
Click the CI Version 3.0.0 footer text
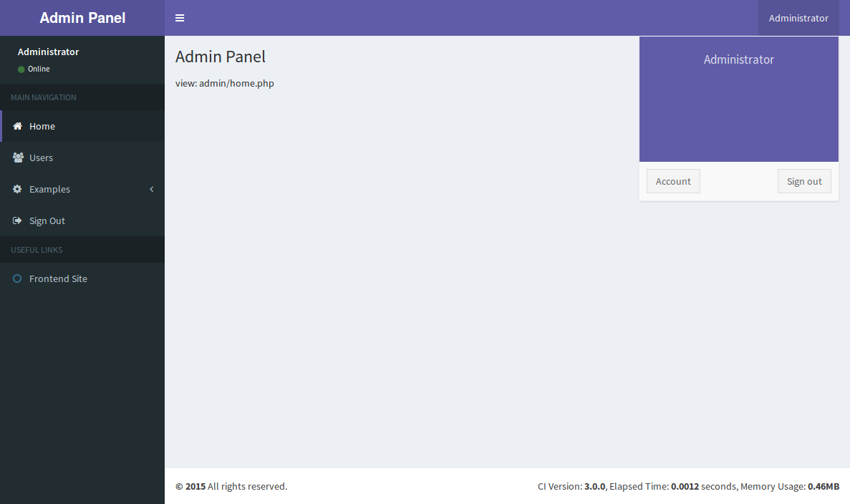571,486
